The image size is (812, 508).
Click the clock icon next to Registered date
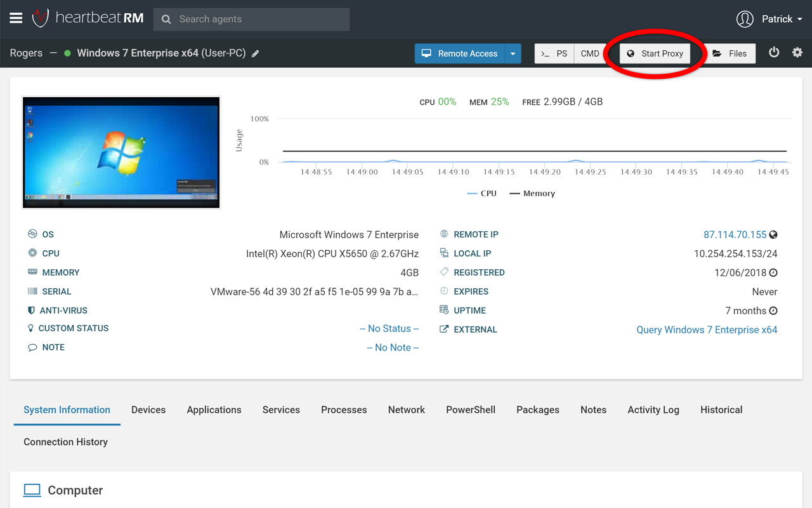[773, 273]
